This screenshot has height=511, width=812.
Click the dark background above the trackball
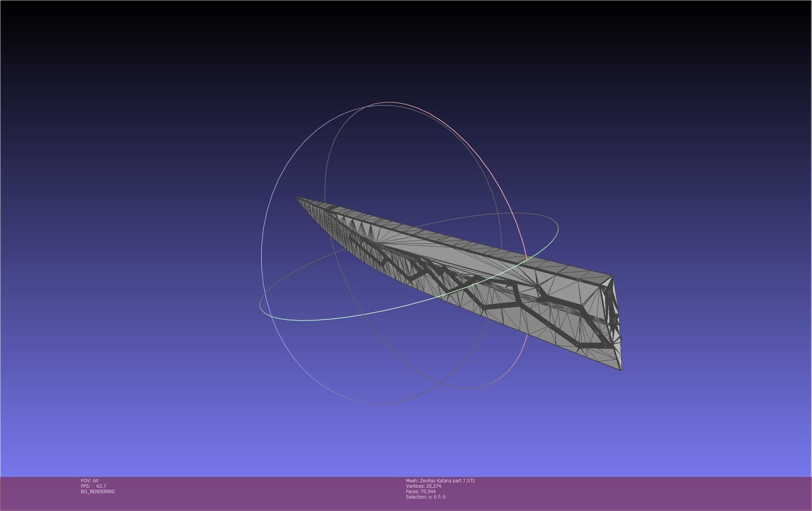pos(387,46)
